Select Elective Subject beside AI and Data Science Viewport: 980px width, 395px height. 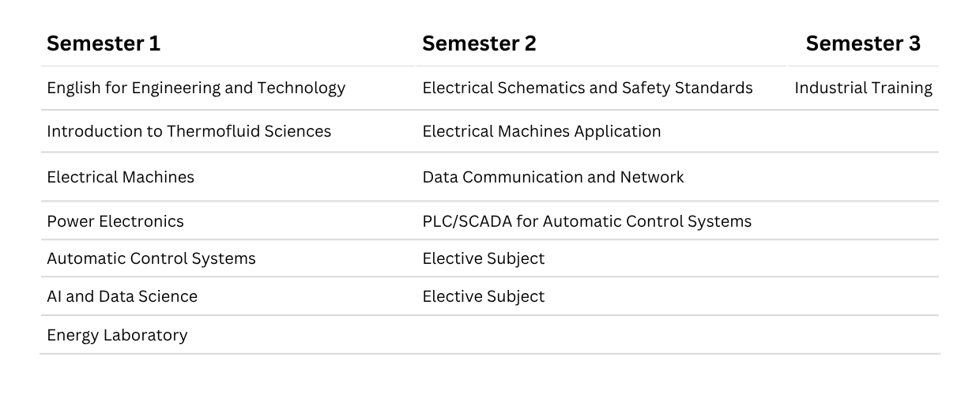pyautogui.click(x=484, y=296)
